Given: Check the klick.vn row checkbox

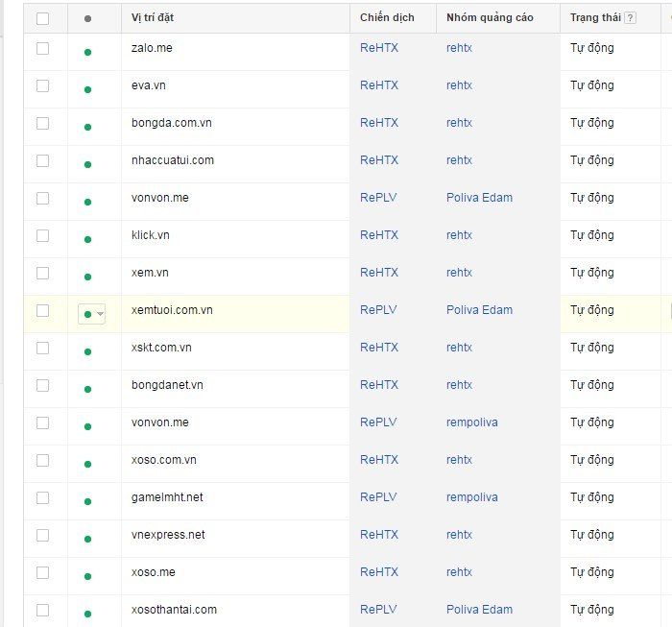Looking at the screenshot, I should click(42, 235).
